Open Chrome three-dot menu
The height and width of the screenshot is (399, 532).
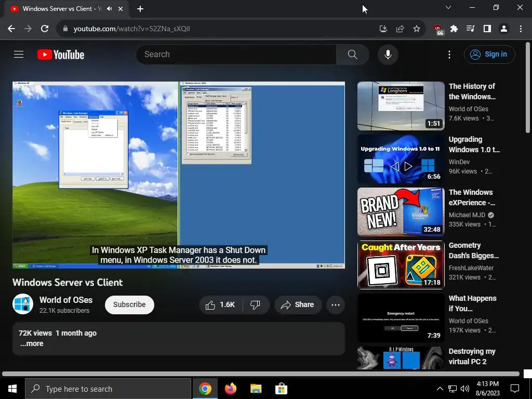(x=521, y=29)
